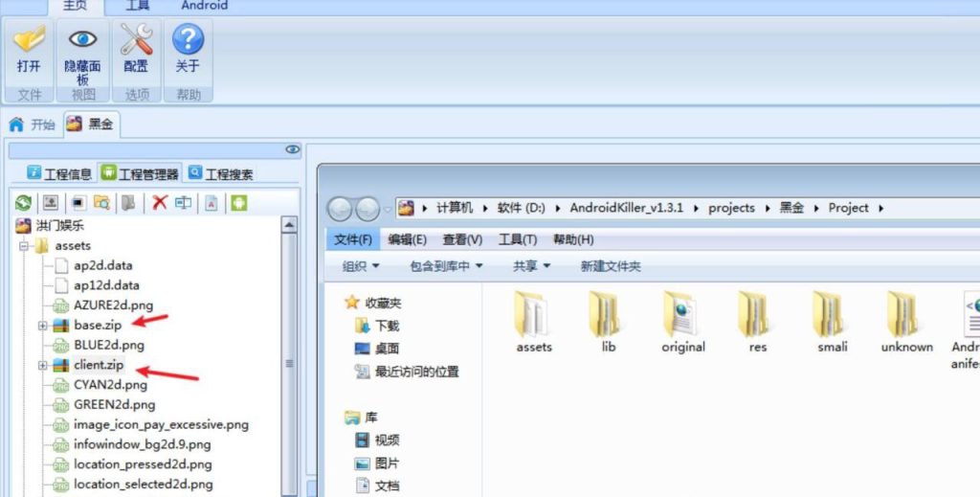Open the 共享 dropdown
The width and height of the screenshot is (980, 497).
pos(531,266)
